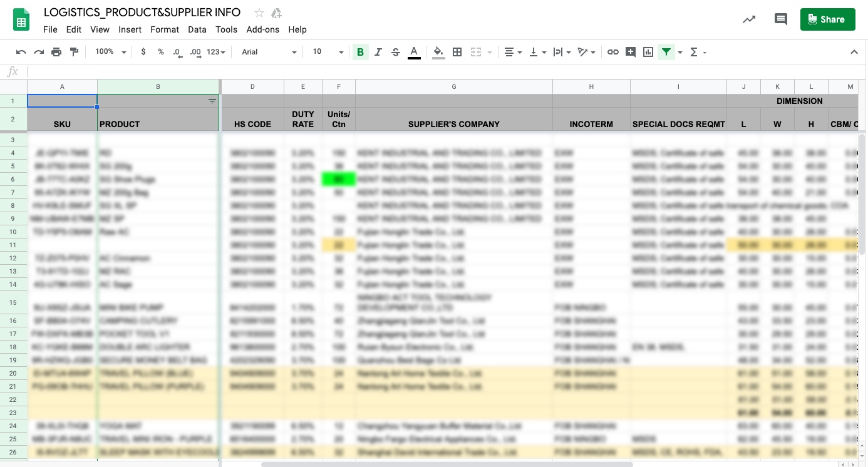Open the Insert menu
Image resolution: width=868 pixels, height=467 pixels.
tap(130, 29)
